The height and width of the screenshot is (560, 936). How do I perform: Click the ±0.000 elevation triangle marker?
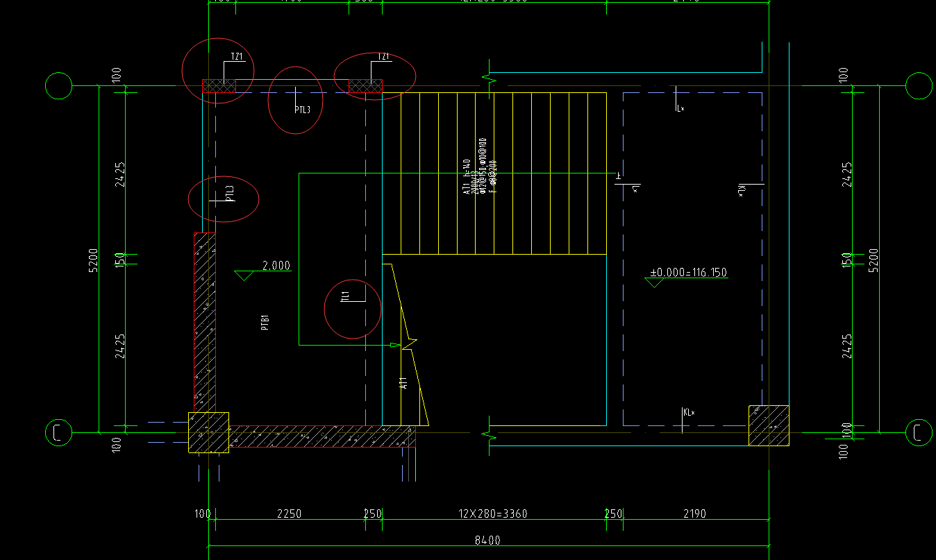(x=654, y=282)
